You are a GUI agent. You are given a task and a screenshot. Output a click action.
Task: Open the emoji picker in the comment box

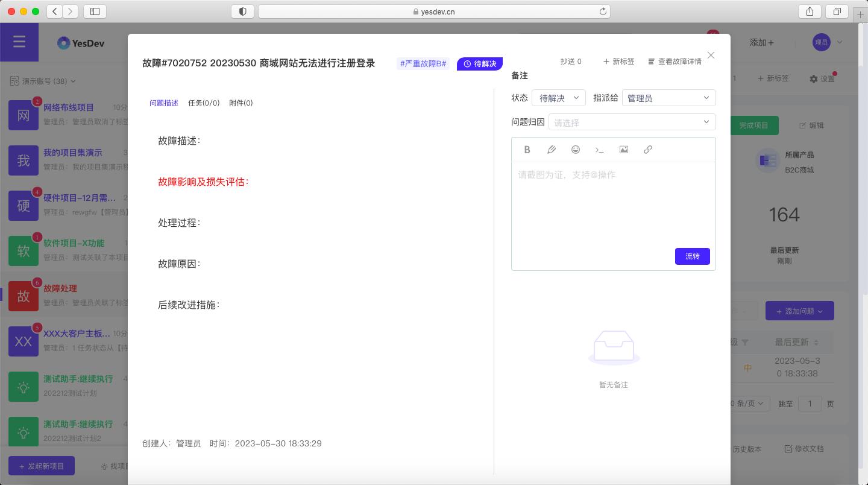click(576, 150)
